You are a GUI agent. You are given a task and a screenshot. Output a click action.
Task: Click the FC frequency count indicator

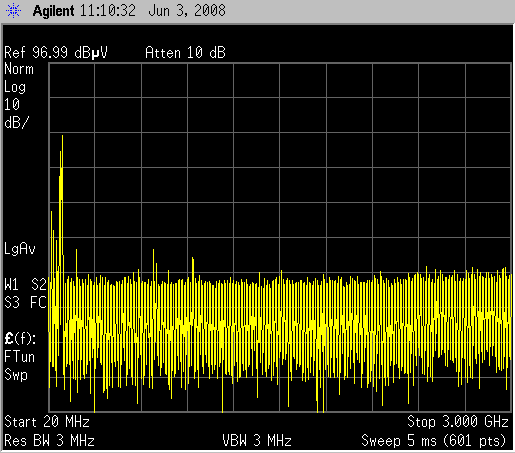[x=38, y=303]
